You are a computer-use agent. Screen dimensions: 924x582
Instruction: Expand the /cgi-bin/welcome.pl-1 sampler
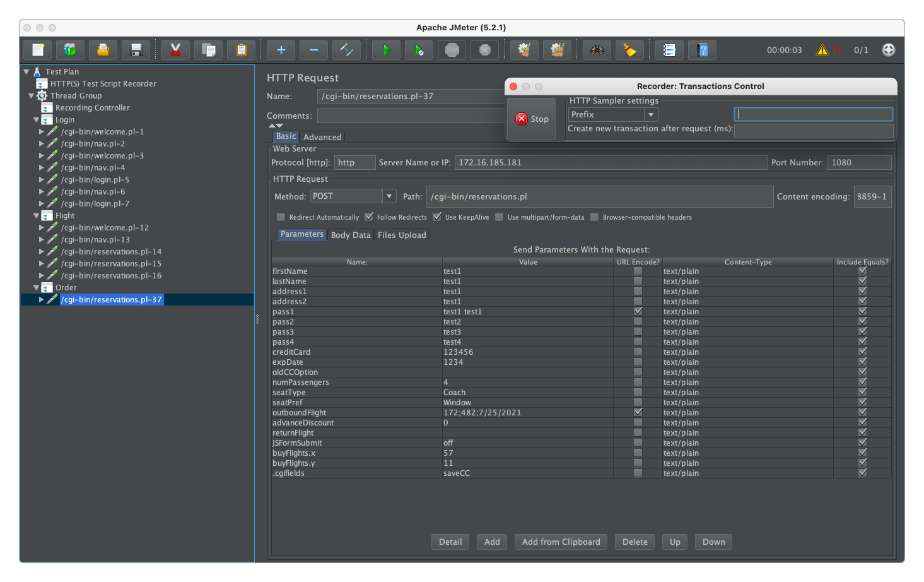pyautogui.click(x=42, y=132)
